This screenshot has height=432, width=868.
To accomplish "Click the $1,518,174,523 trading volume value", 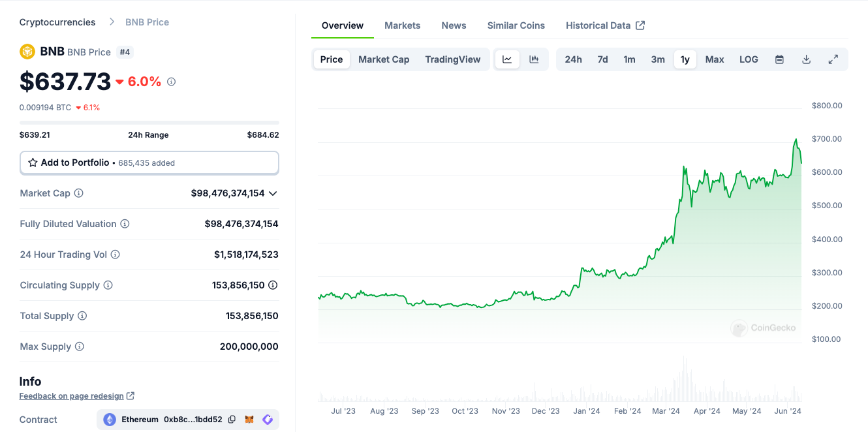I will [246, 255].
